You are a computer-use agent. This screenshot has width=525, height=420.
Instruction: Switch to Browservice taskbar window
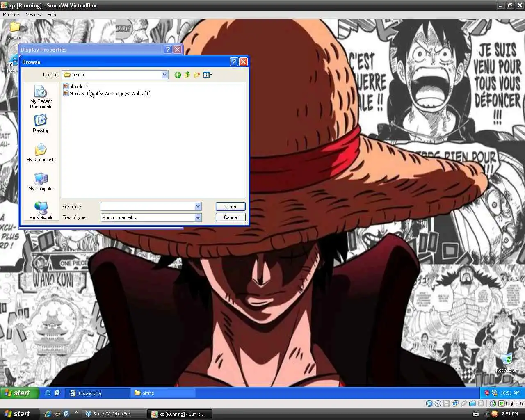coord(98,393)
